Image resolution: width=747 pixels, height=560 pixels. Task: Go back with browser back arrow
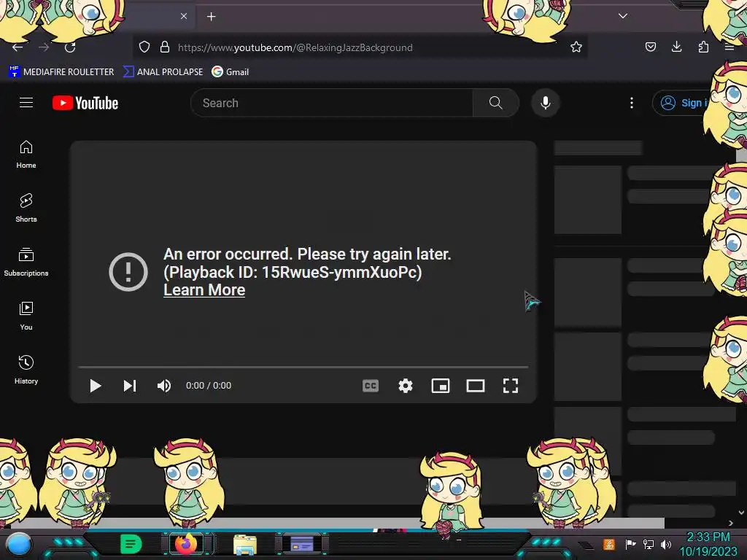coord(18,47)
